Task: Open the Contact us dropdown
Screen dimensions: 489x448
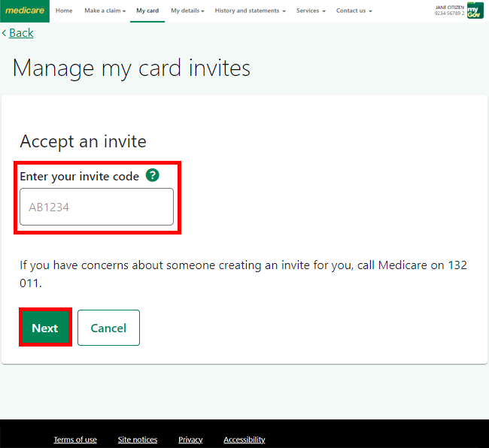Action: [354, 11]
